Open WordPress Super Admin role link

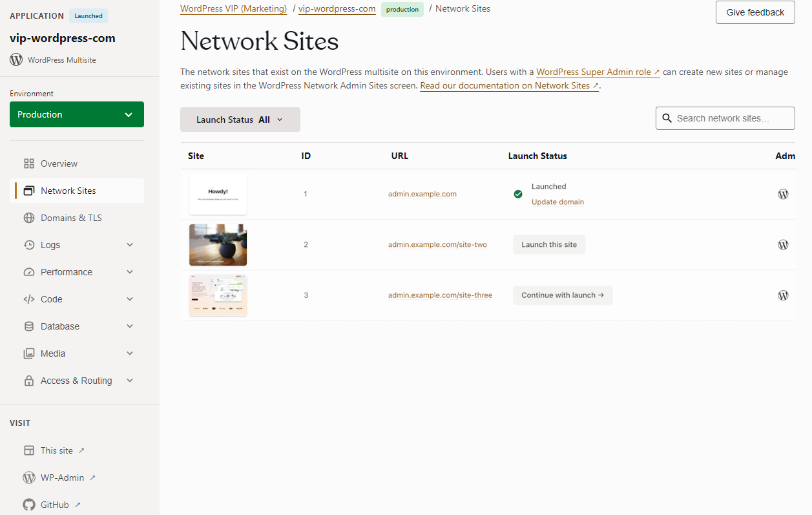598,72
